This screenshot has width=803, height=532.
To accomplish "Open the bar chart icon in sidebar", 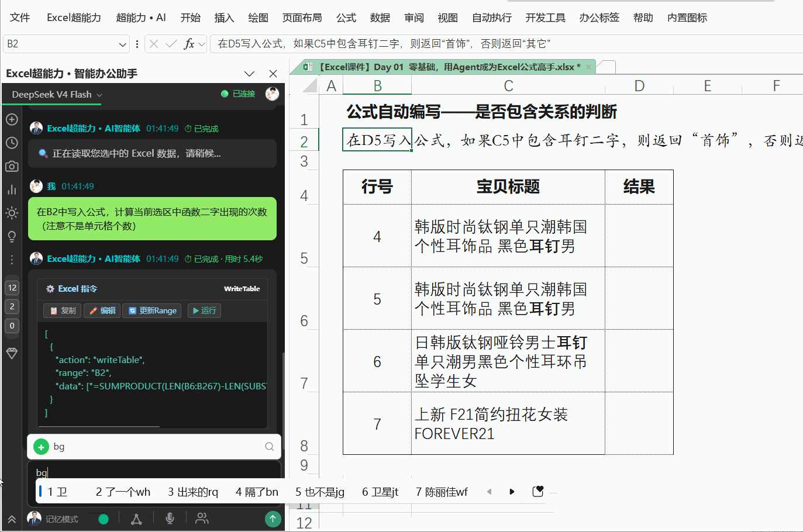I will (12, 189).
